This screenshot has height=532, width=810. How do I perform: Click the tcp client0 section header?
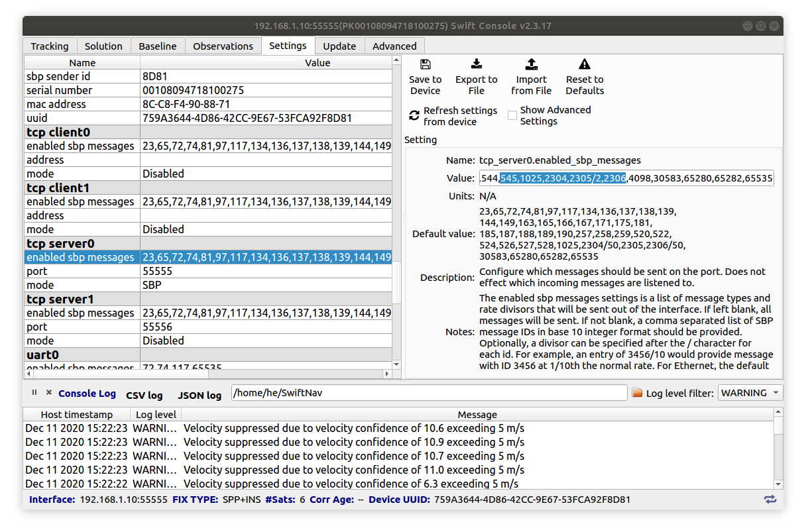tap(208, 132)
